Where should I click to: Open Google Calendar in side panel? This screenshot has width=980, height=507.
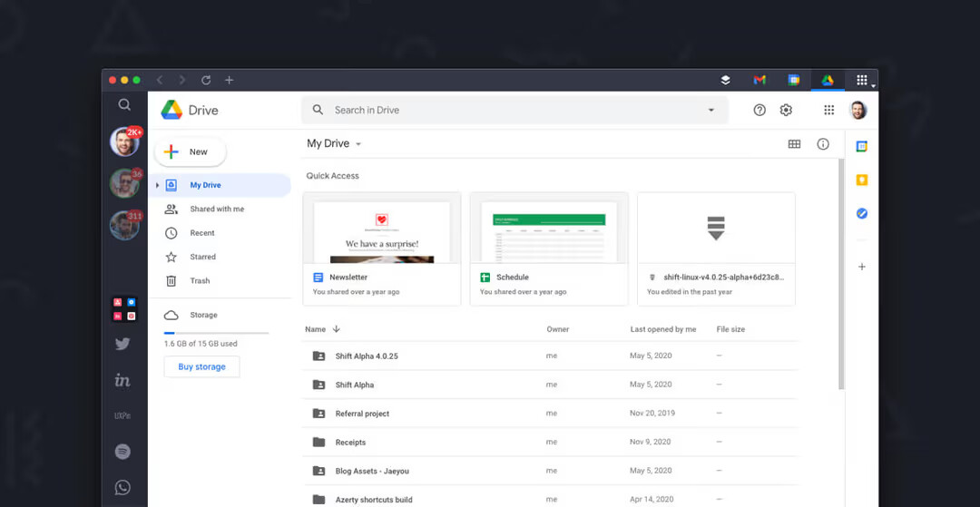[x=862, y=146]
